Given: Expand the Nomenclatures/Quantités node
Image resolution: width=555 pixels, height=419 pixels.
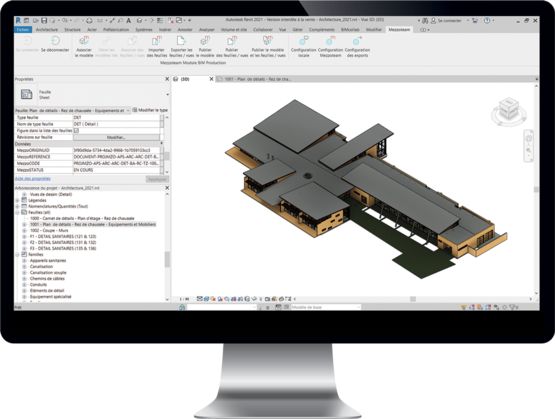Looking at the screenshot, I should 17,206.
